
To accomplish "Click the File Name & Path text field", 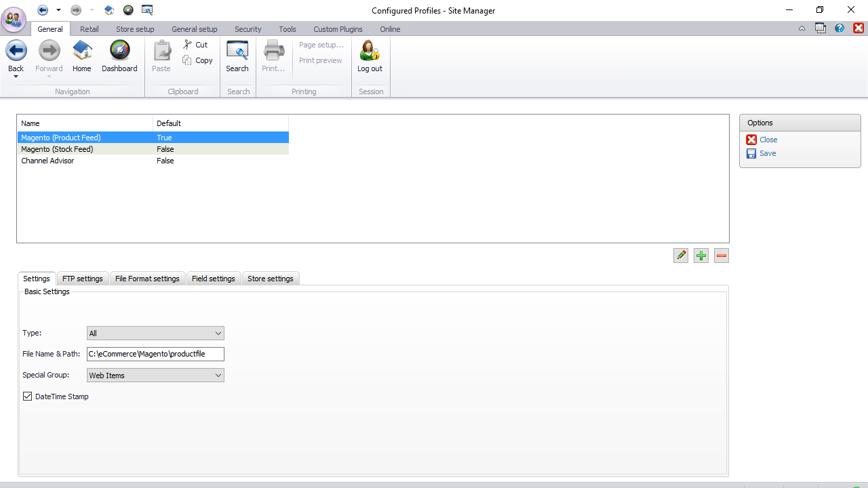I will click(x=155, y=354).
